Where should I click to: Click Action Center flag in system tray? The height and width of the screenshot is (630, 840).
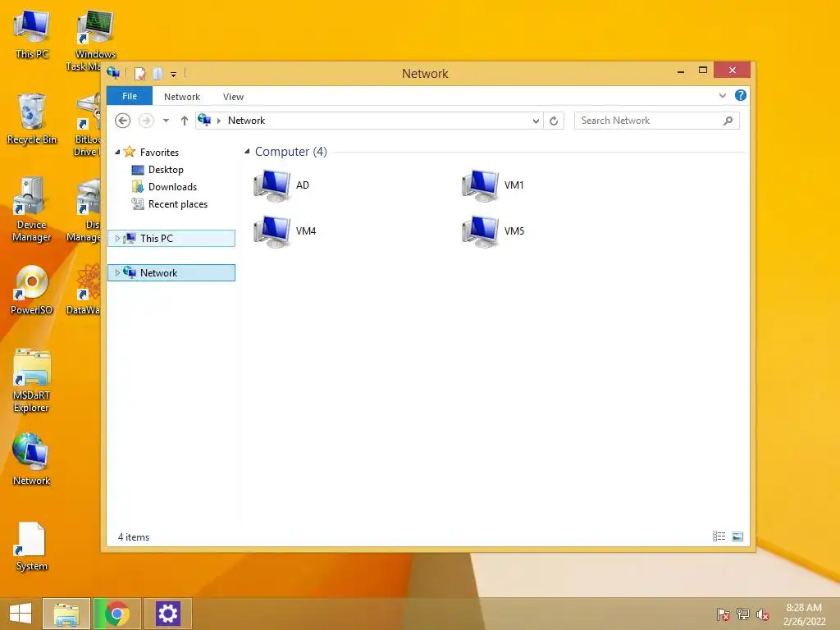point(724,614)
